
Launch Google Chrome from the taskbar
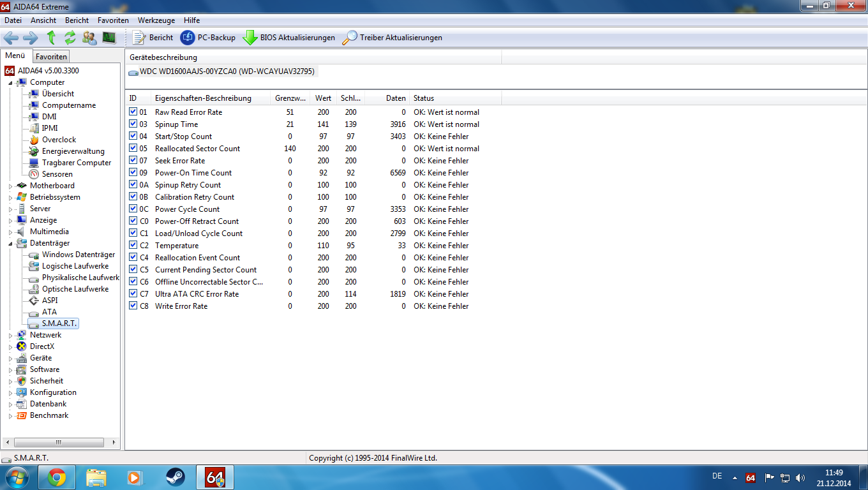click(x=56, y=477)
